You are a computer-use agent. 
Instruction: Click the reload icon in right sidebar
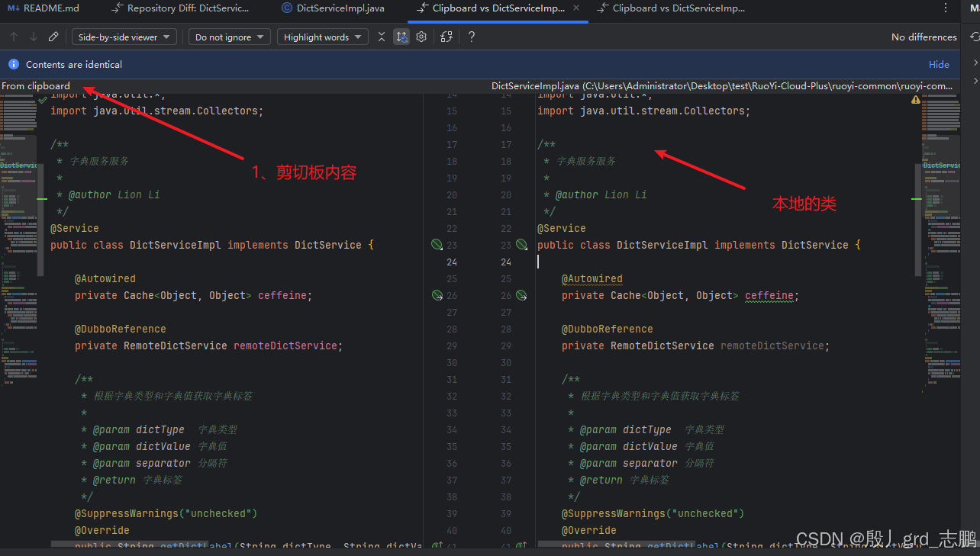coord(975,37)
